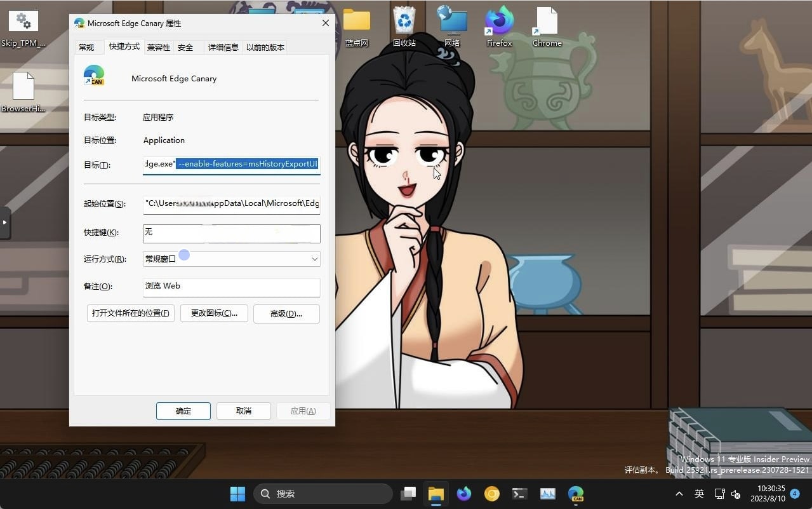812x509 pixels.
Task: Open Firefox from the taskbar
Action: click(x=463, y=494)
